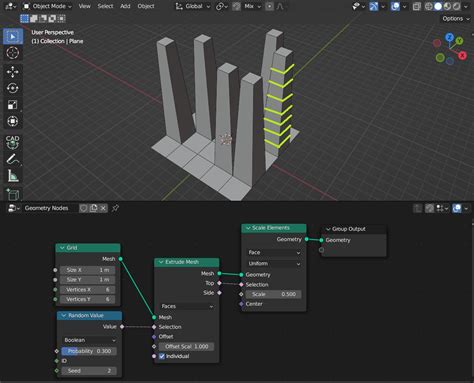Open the Options dropdown
This screenshot has width=474, height=383.
[456, 19]
